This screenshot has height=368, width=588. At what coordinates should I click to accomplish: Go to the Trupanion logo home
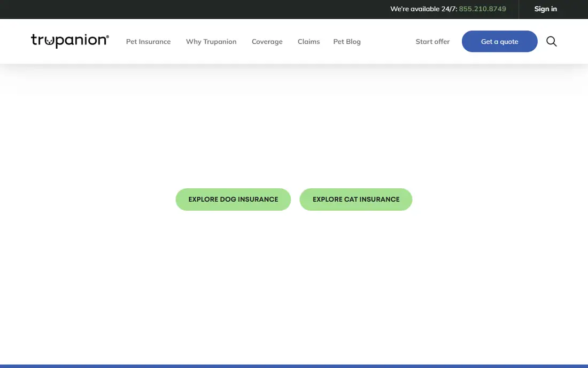click(x=69, y=41)
